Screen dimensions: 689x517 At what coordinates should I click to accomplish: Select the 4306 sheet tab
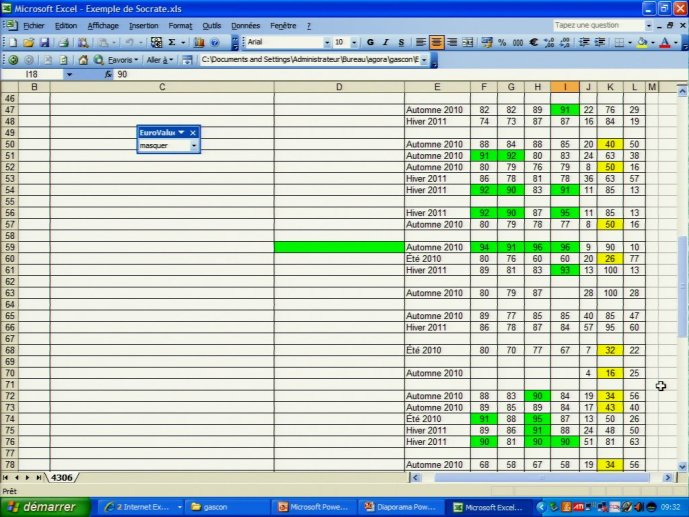coord(62,477)
